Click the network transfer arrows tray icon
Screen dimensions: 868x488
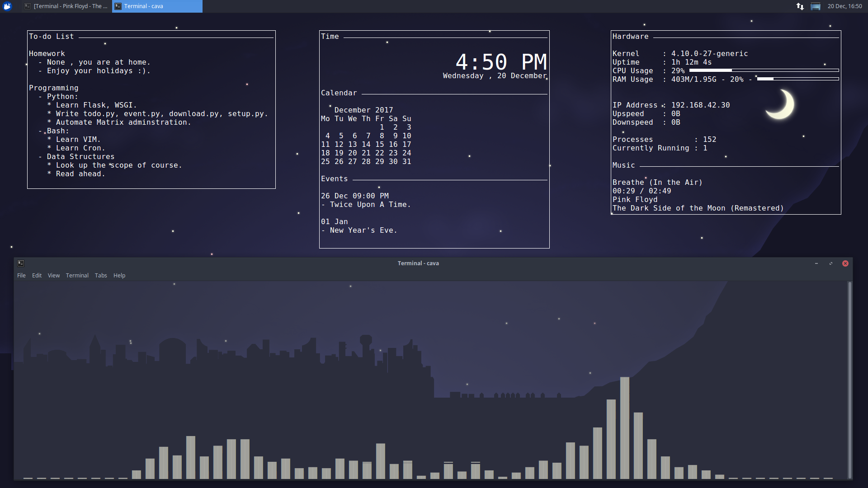click(x=800, y=6)
